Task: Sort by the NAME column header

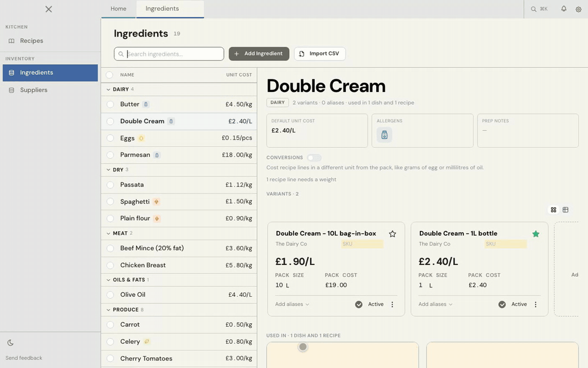Action: pos(127,75)
